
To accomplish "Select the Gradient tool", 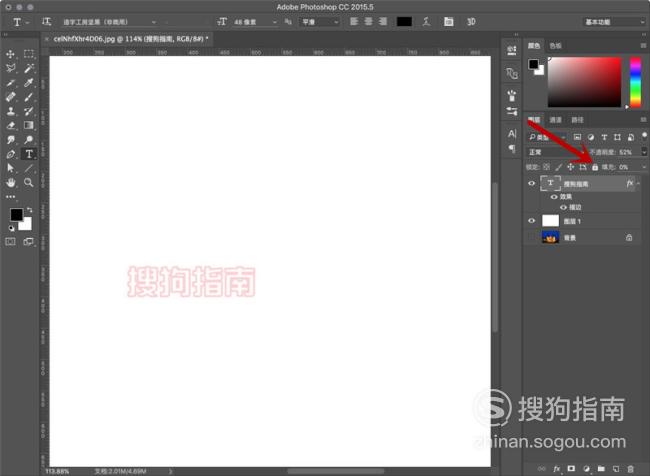I will tap(29, 125).
